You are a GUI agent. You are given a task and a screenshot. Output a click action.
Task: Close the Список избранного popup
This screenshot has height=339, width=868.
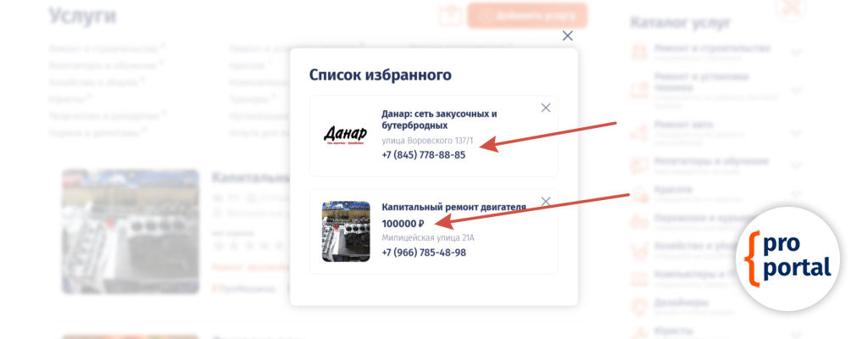[567, 36]
